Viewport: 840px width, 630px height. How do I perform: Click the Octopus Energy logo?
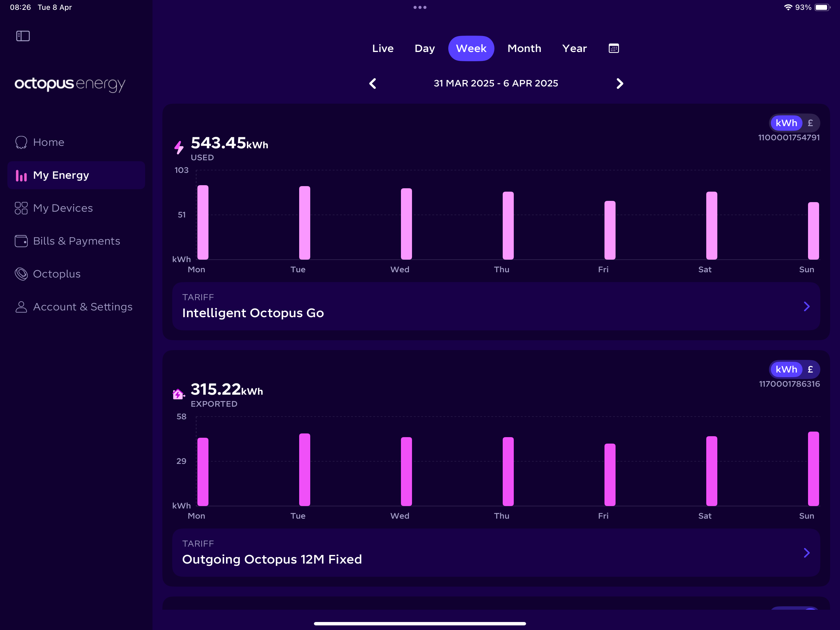[70, 84]
